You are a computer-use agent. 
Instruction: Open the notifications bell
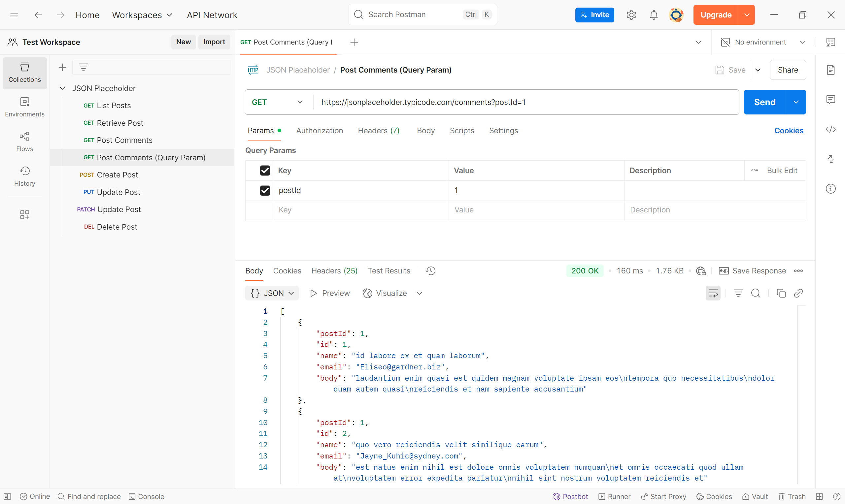click(x=654, y=15)
